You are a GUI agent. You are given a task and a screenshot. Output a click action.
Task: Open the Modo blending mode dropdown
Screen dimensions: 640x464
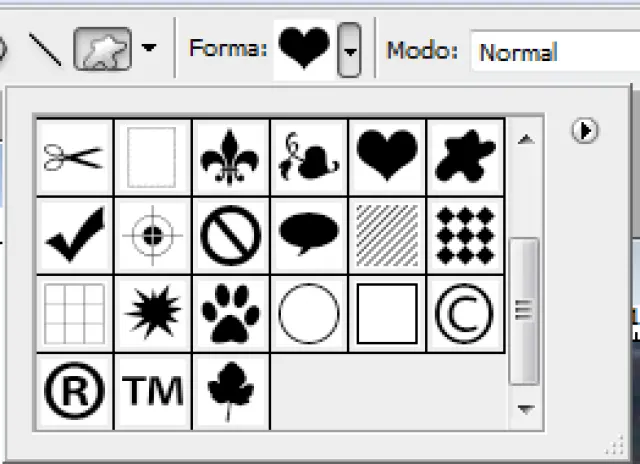(555, 52)
